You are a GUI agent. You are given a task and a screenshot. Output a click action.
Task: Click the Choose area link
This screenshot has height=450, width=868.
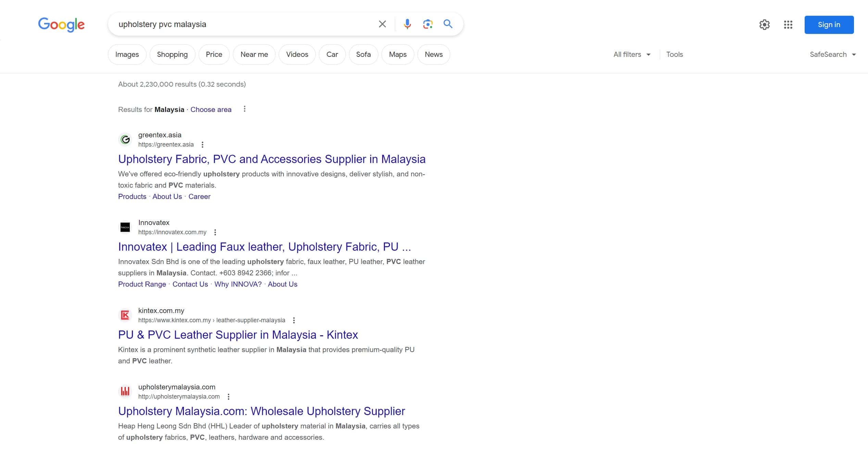pos(211,110)
